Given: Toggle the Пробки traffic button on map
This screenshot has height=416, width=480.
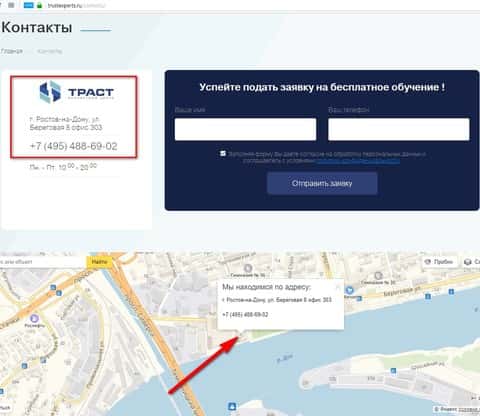Looking at the screenshot, I should [x=439, y=262].
